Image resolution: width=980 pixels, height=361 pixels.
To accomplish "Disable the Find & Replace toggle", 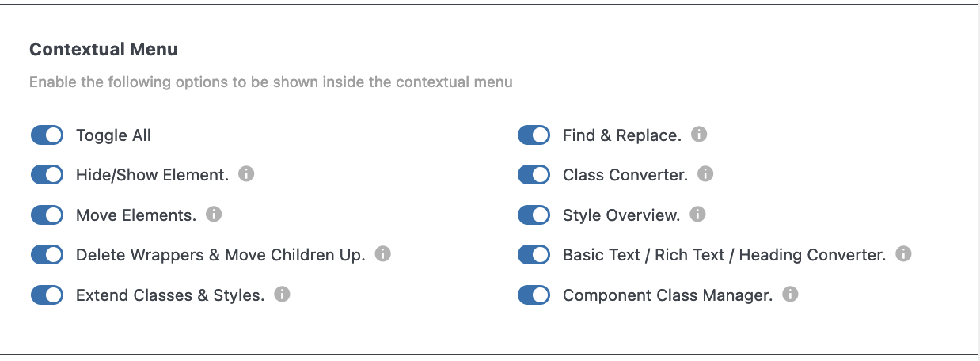I will coord(534,135).
